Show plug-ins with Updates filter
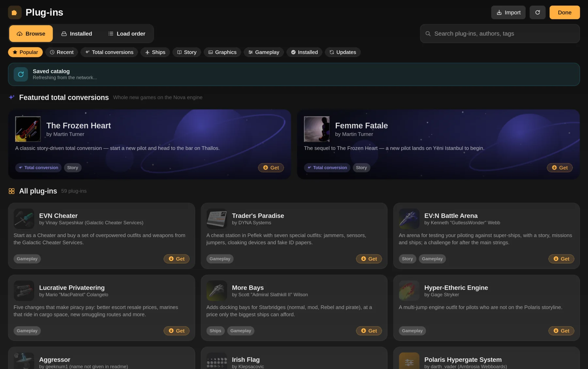The height and width of the screenshot is (369, 588). [343, 52]
